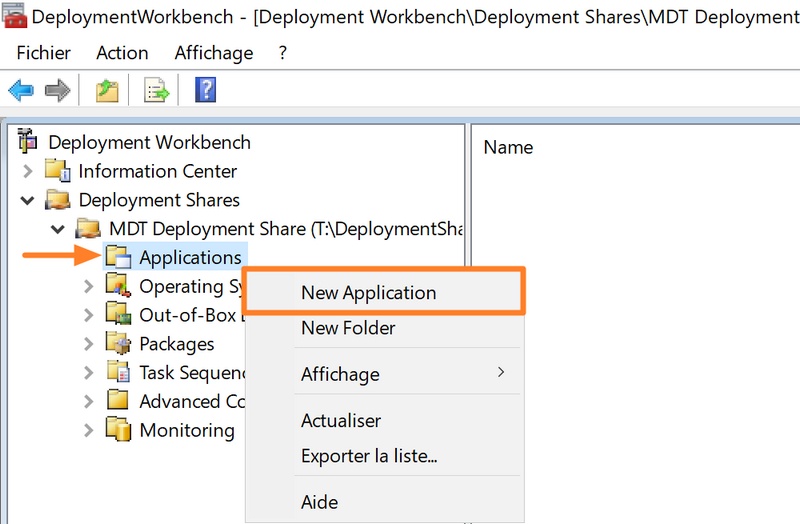Click the up one level folder icon
This screenshot has height=524, width=800.
pos(107,91)
